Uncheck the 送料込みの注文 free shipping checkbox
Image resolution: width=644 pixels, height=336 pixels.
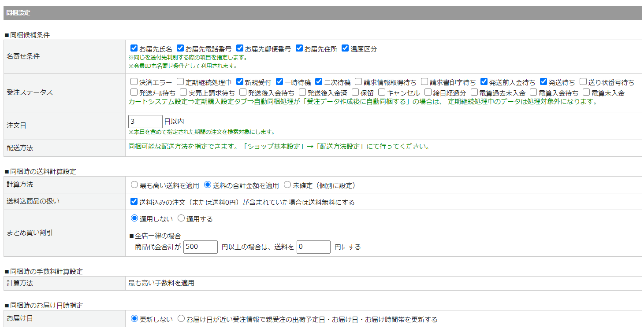coord(134,202)
